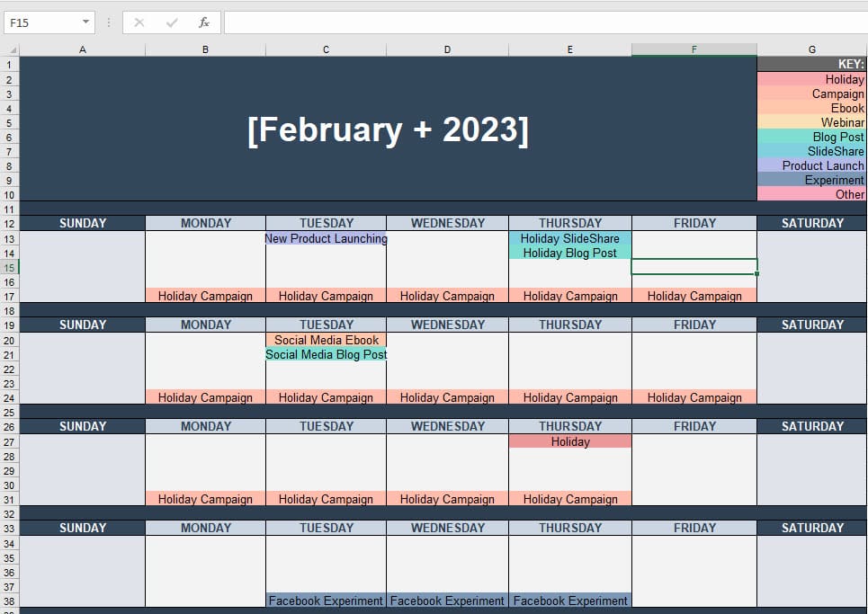Click the red Holiday cell in row 27

pos(570,441)
